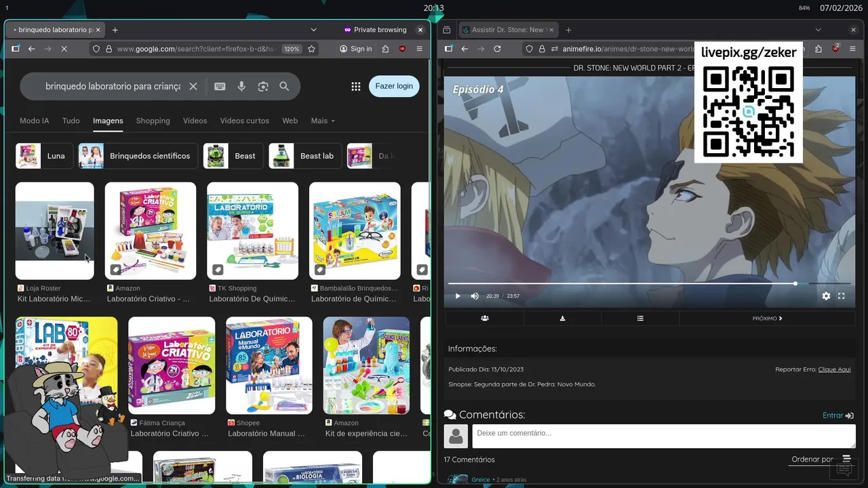Open the Greice commenter profile link
Image resolution: width=868 pixels, height=488 pixels.
480,480
